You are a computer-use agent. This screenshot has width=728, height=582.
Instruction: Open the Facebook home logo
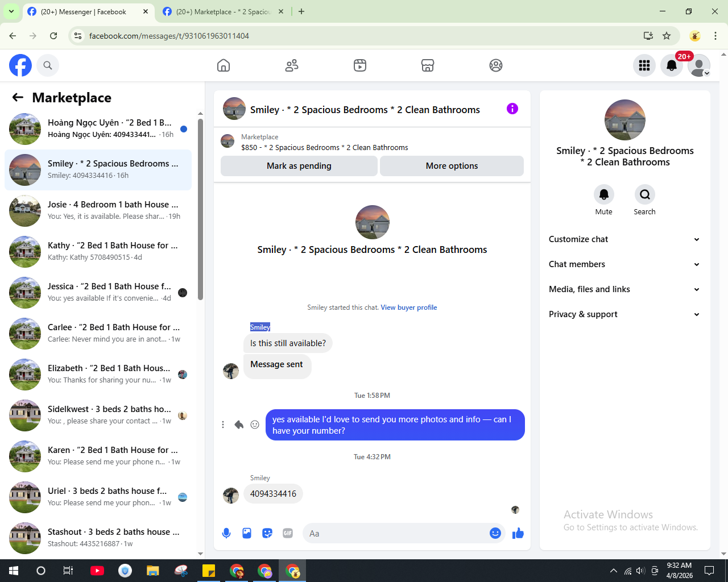(20, 65)
